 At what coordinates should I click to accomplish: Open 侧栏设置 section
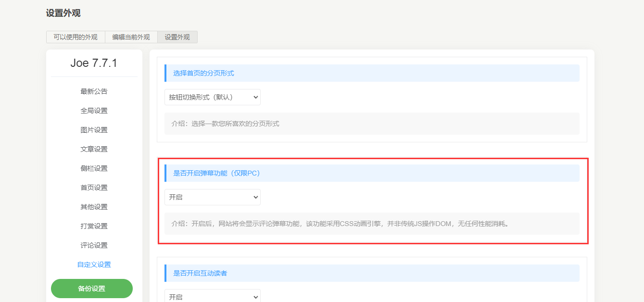click(94, 168)
